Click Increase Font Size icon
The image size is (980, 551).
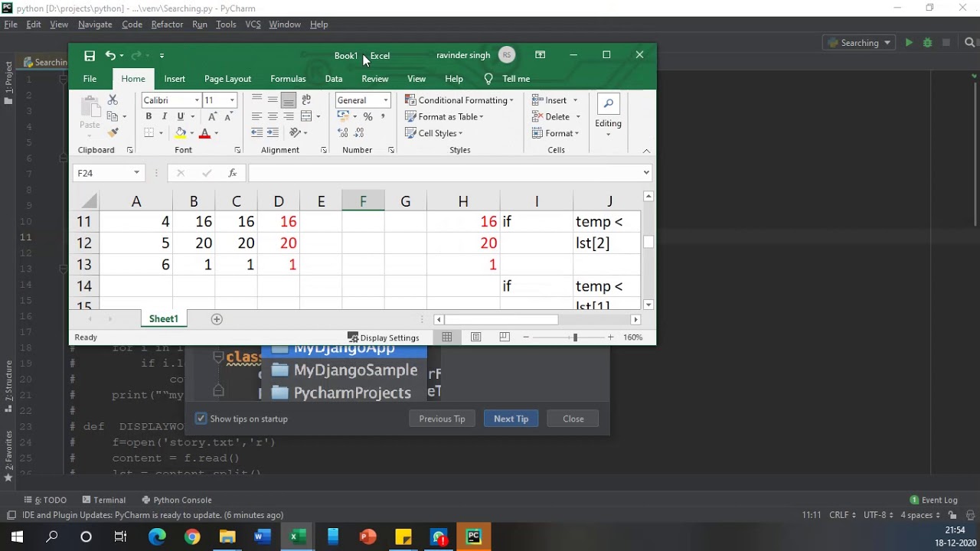pyautogui.click(x=212, y=116)
